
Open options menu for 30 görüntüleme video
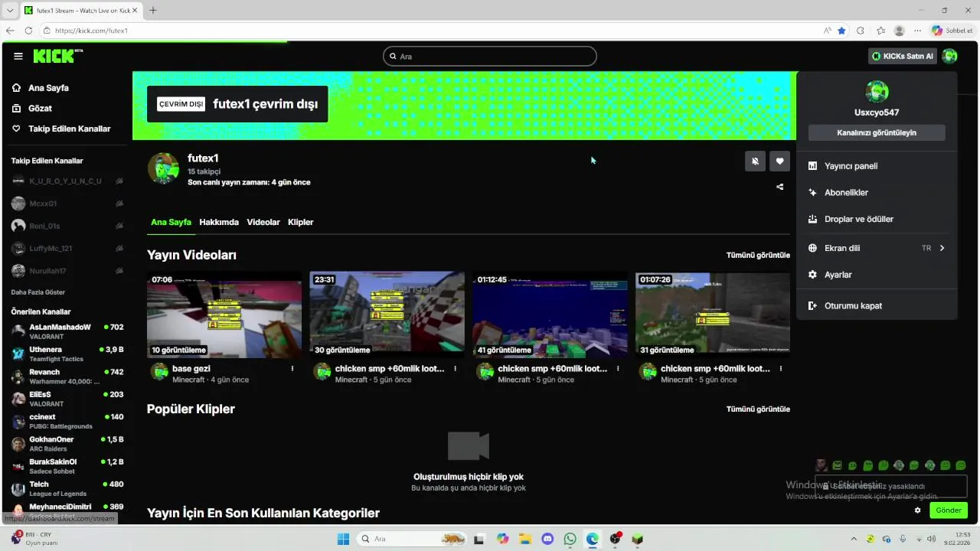pyautogui.click(x=456, y=368)
